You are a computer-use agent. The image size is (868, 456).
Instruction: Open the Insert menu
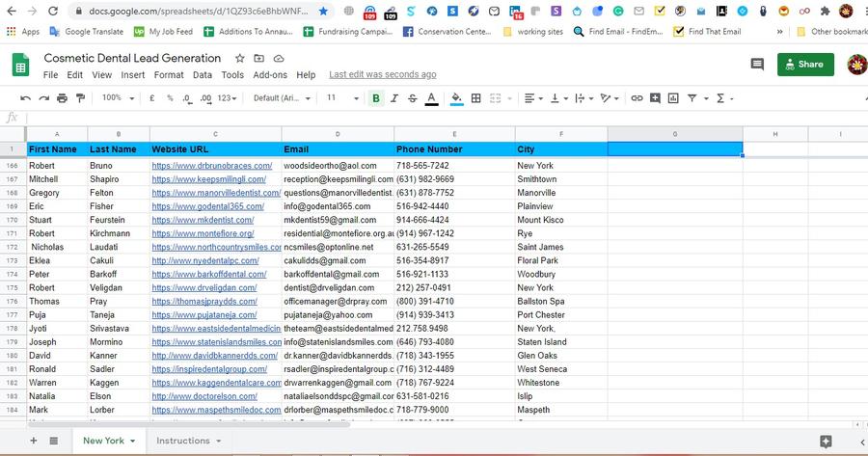coord(133,74)
